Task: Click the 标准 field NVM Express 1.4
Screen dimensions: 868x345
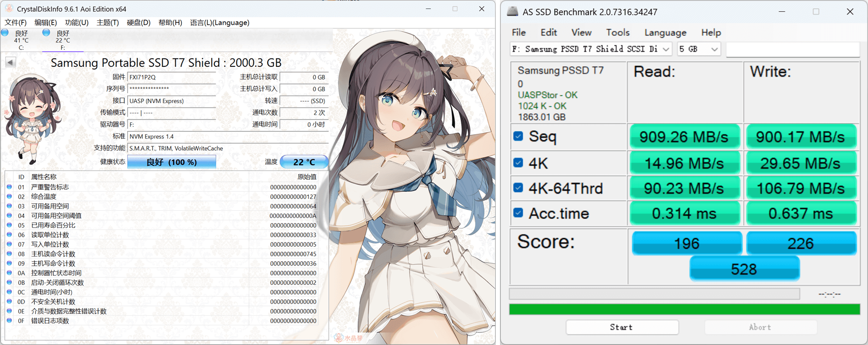Action: [228, 136]
